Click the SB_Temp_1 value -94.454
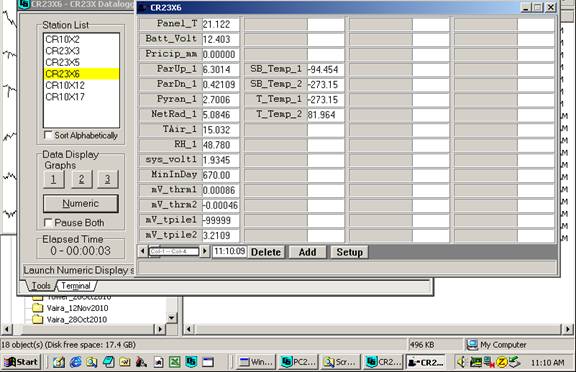The height and width of the screenshot is (372, 576). pyautogui.click(x=326, y=69)
